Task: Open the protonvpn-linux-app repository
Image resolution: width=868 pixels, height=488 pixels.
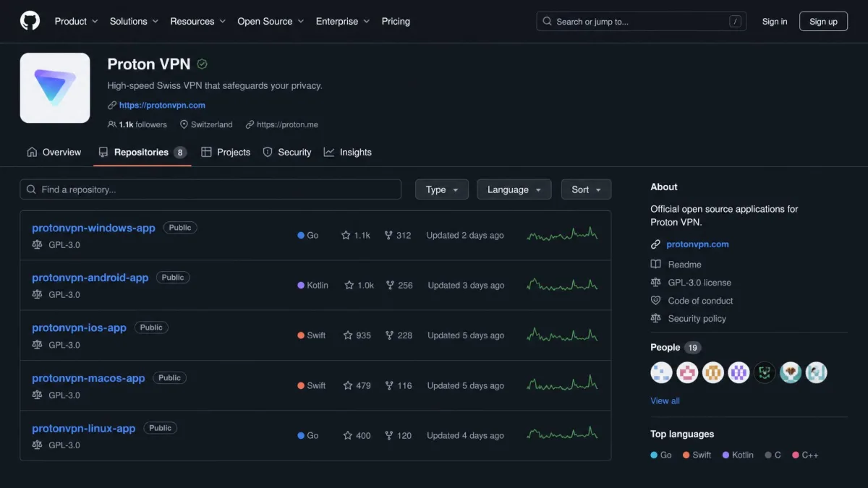Action: (x=84, y=428)
